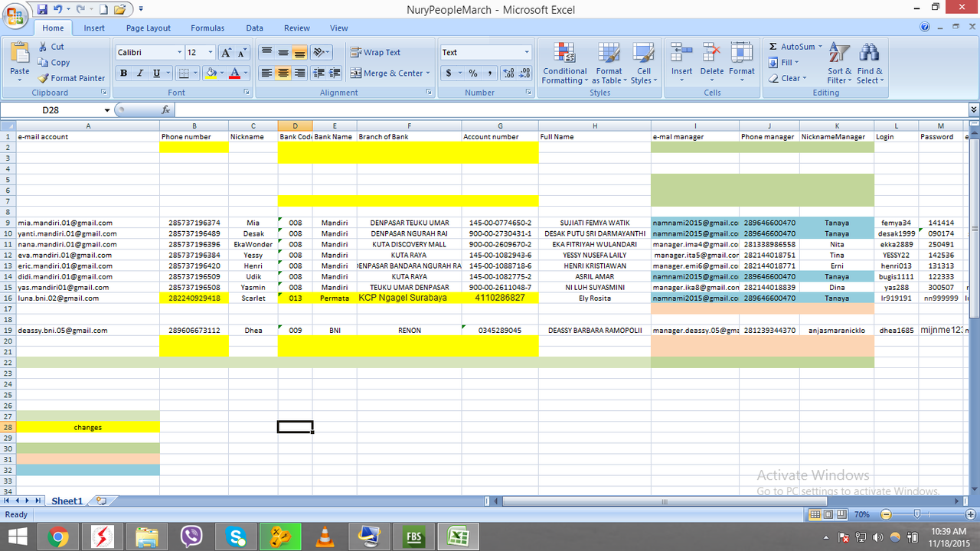The image size is (980, 551).
Task: Open Fill Color dropdown arrow
Action: (221, 73)
